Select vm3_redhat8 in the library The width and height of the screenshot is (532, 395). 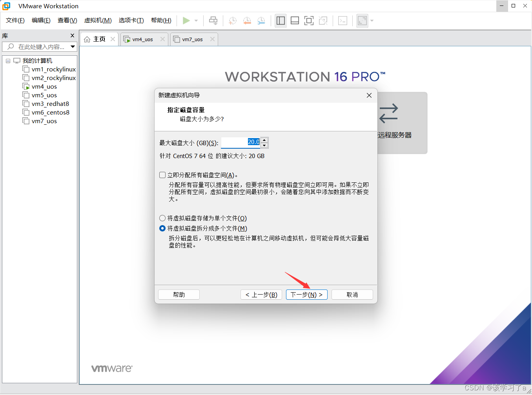pos(50,104)
